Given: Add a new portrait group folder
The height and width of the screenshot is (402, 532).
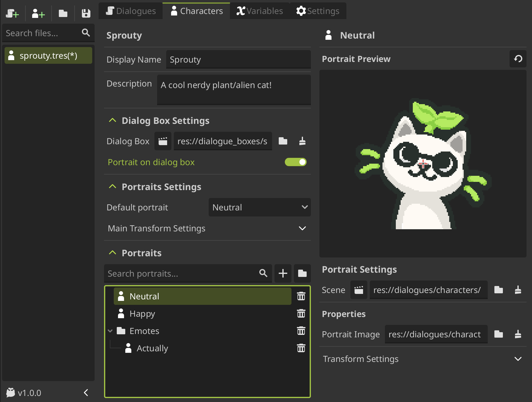Looking at the screenshot, I should click(302, 273).
